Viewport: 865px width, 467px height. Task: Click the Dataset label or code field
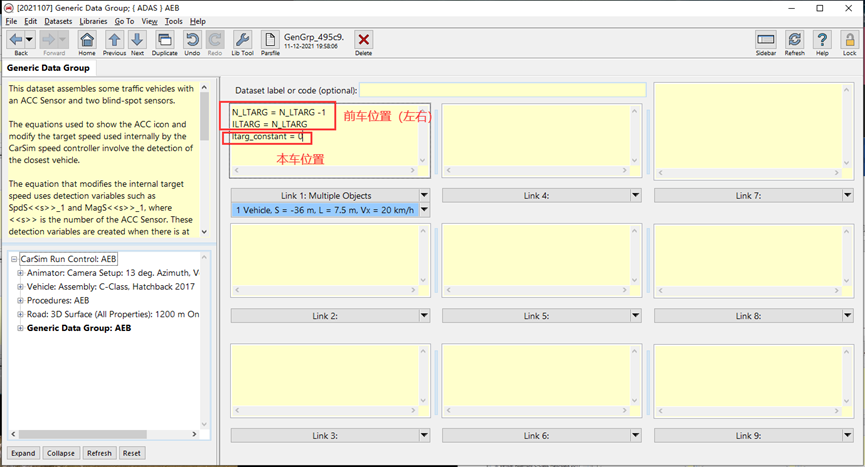[x=503, y=90]
